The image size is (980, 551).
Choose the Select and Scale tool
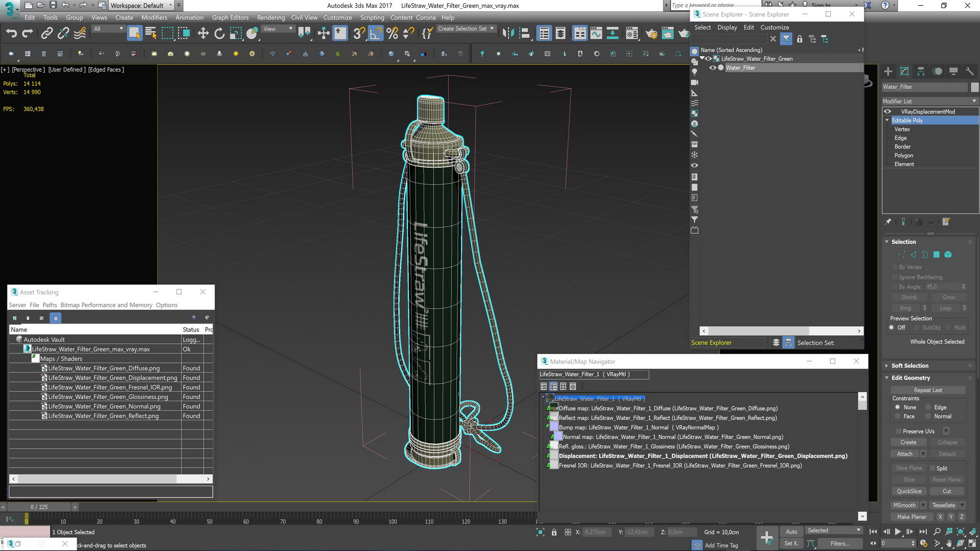pos(236,34)
